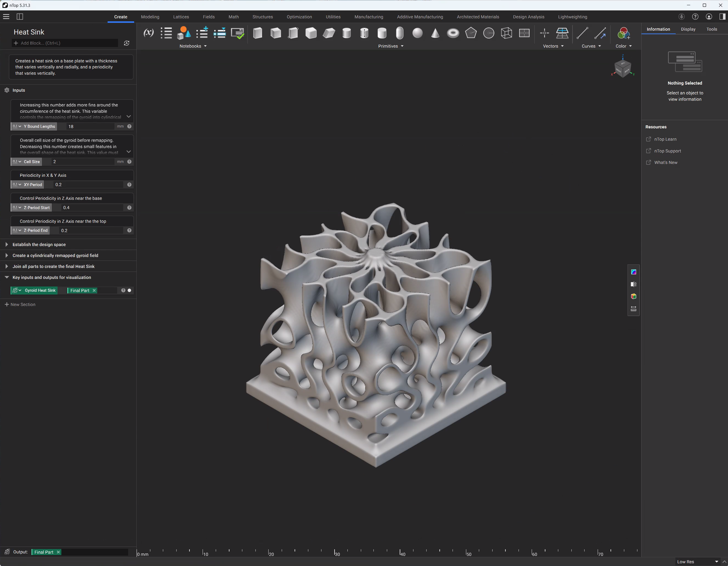Click the point vector icon
The image size is (728, 566).
click(x=544, y=33)
